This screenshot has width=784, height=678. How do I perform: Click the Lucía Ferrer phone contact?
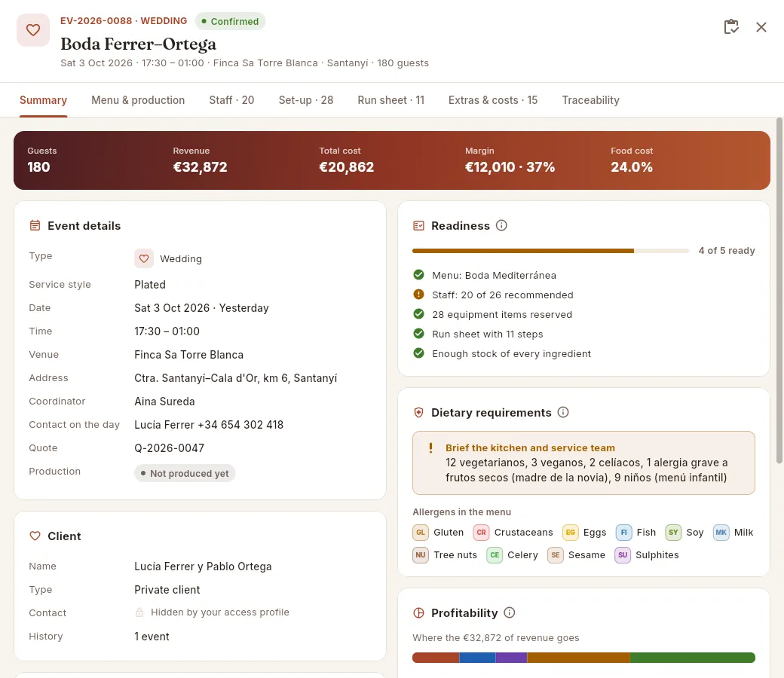tap(209, 425)
